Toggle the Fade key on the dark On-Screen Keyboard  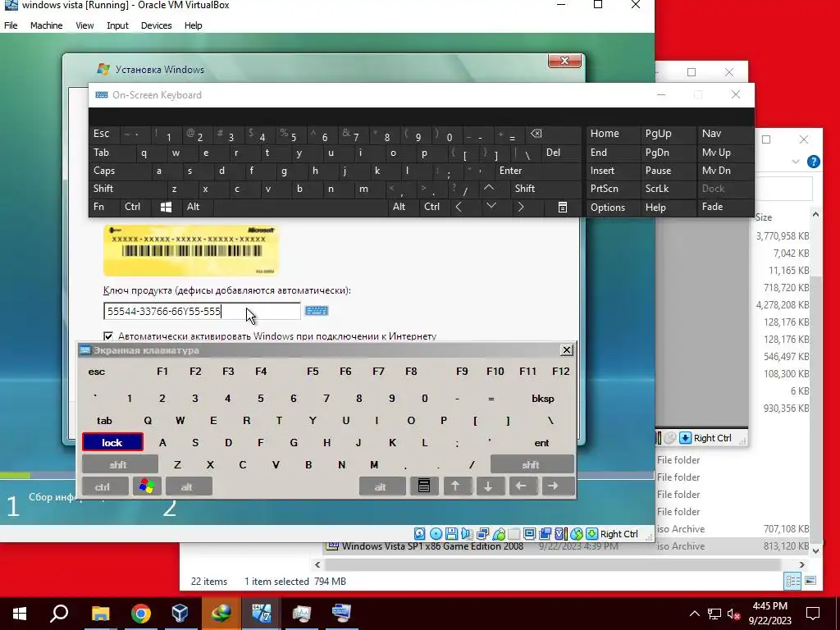click(x=713, y=207)
